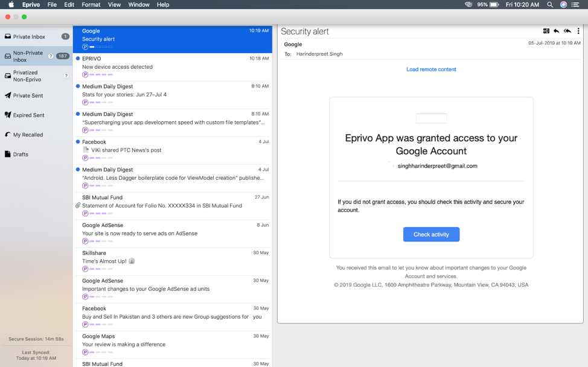This screenshot has height=367, width=588.
Task: Click the blue unread dot on Facebook 4 Jul message
Action: tap(78, 142)
